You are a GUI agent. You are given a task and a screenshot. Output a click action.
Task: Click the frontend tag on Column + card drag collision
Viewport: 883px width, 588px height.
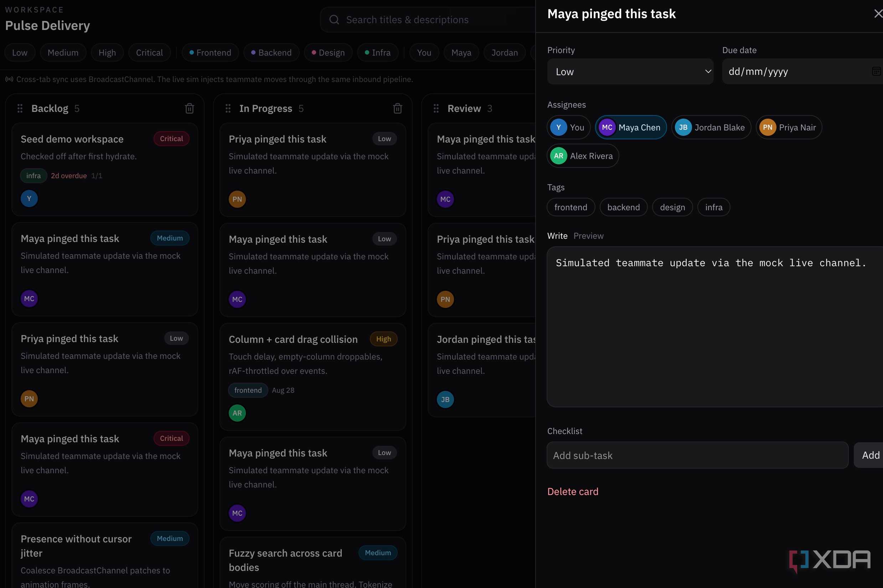coord(248,390)
